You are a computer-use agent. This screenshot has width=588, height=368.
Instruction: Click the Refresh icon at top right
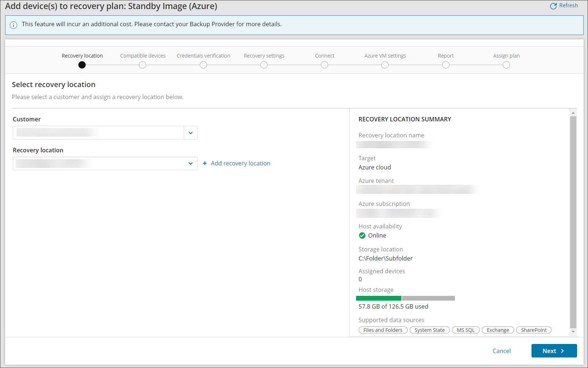point(553,6)
